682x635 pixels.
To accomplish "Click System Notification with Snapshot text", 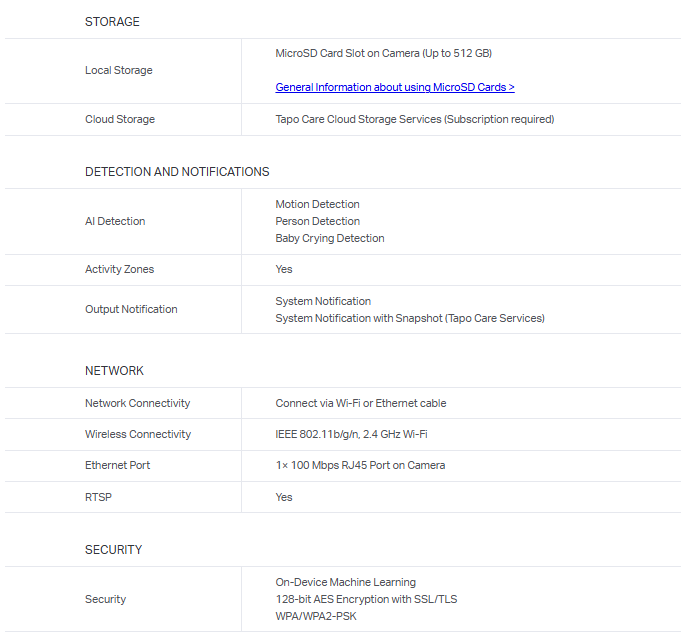I will click(409, 319).
